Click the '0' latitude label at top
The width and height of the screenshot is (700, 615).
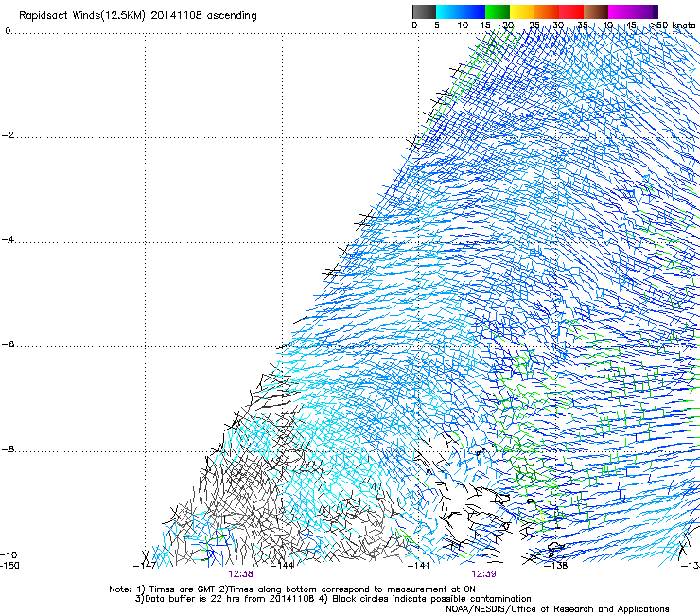click(8, 31)
